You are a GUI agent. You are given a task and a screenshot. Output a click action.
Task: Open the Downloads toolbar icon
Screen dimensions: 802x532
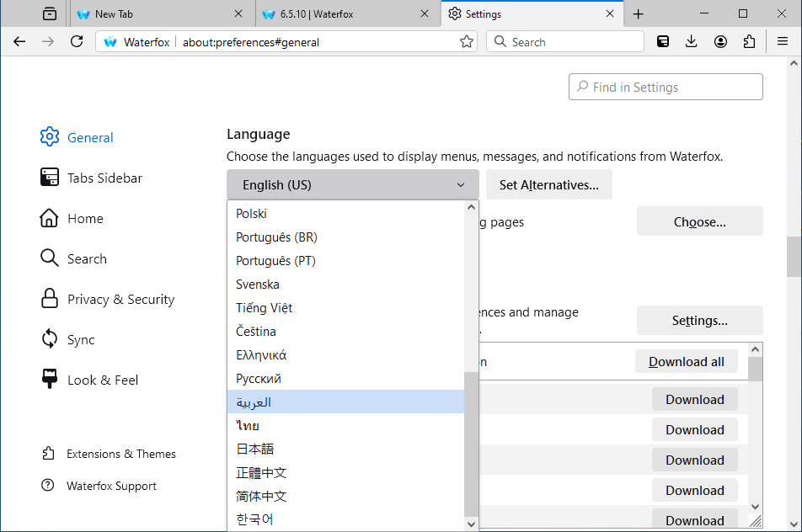(692, 42)
